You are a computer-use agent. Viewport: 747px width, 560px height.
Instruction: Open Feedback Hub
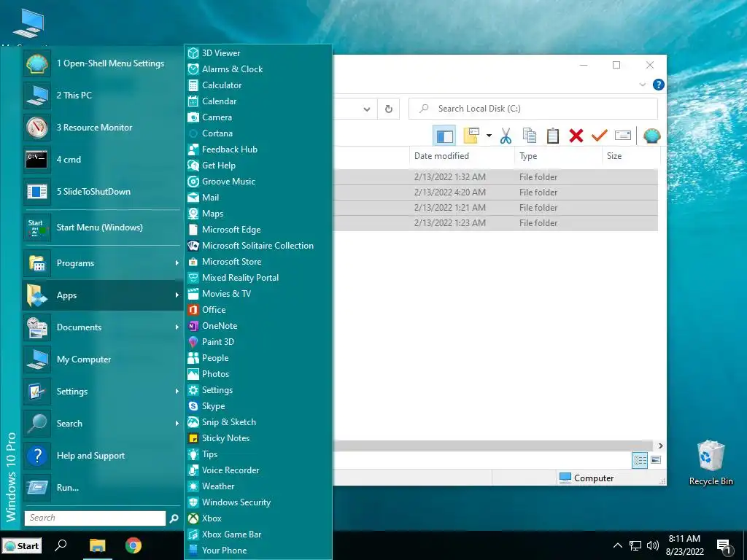pos(258,149)
